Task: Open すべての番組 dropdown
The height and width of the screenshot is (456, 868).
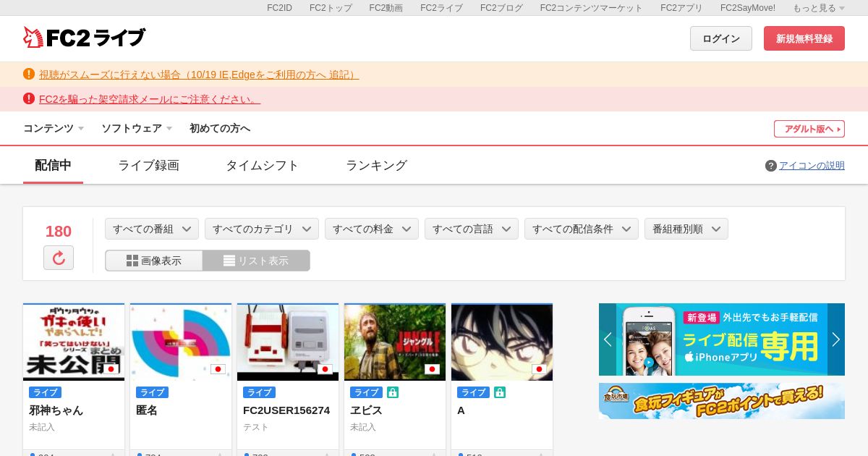Action: [152, 229]
